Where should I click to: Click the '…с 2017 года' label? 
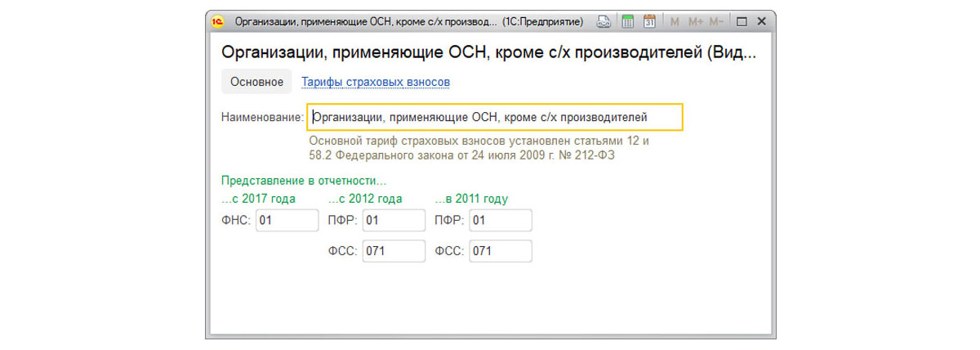tap(258, 199)
